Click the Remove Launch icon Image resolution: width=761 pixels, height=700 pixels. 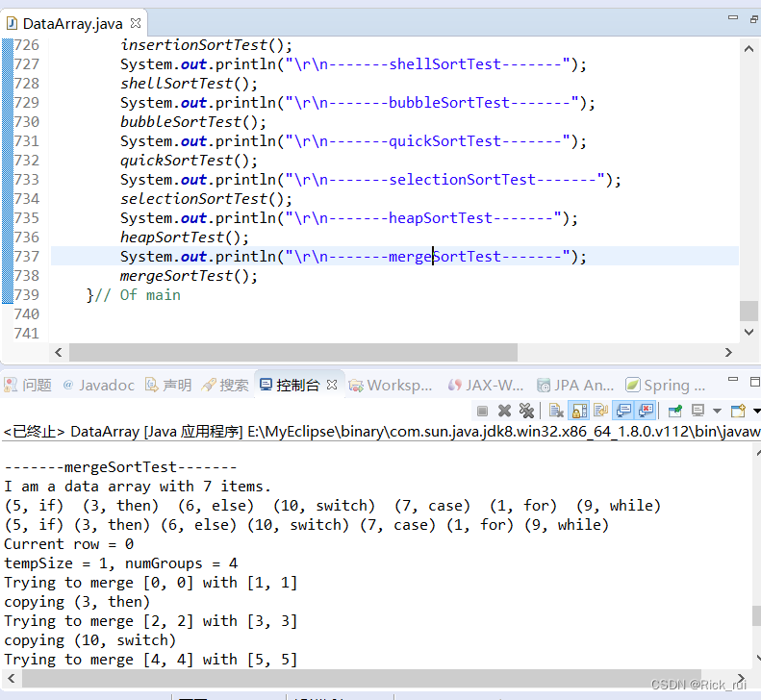[504, 412]
